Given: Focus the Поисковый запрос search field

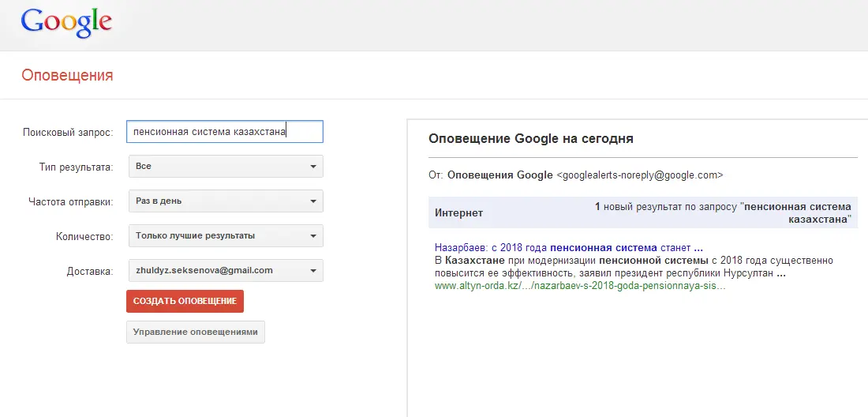Looking at the screenshot, I should [x=225, y=132].
